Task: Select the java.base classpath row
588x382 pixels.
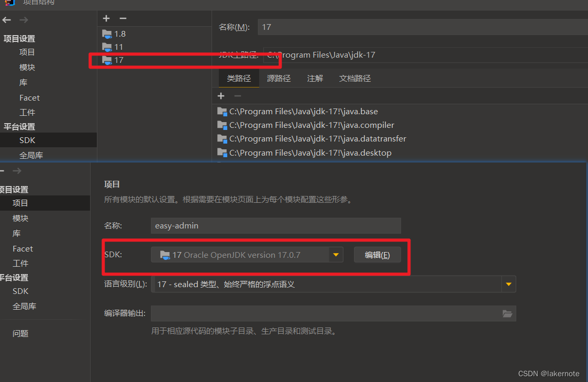Action: (x=400, y=112)
